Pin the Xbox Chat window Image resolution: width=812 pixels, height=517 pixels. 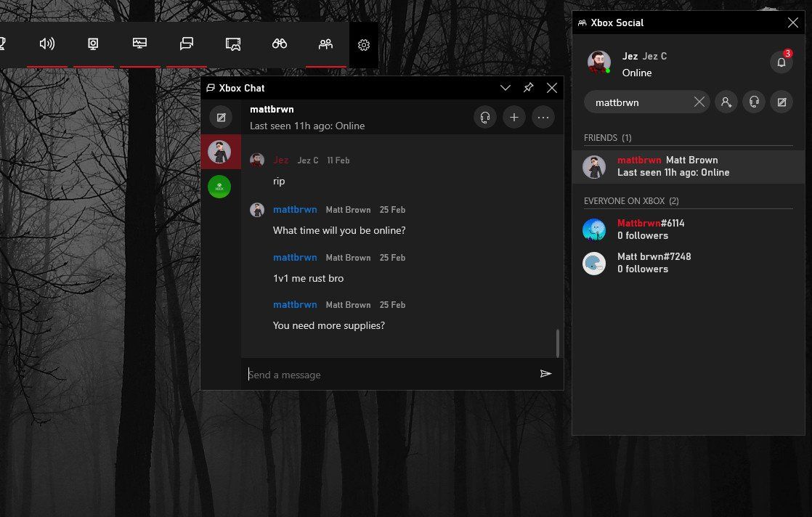[528, 87]
